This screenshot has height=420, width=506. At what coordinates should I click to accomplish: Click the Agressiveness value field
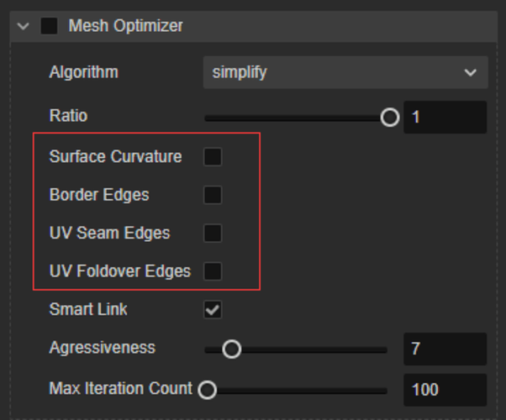point(445,349)
